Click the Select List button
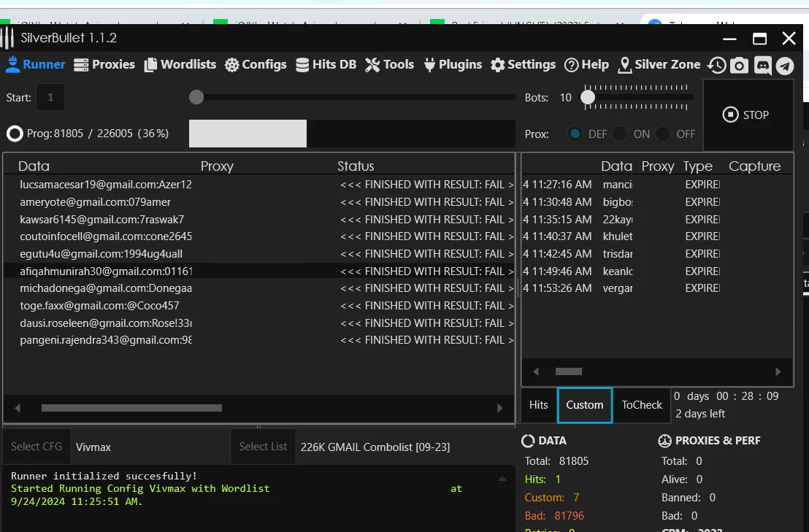Image resolution: width=809 pixels, height=532 pixels. click(x=263, y=447)
